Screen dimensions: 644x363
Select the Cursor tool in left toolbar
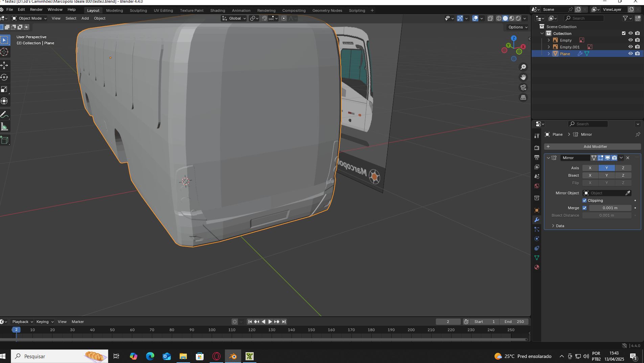pos(4,52)
